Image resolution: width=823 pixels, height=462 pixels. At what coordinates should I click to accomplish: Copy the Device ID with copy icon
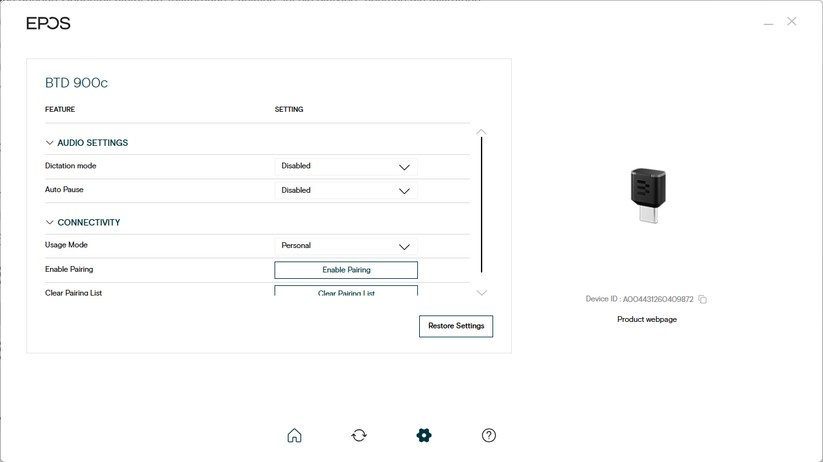coord(702,299)
